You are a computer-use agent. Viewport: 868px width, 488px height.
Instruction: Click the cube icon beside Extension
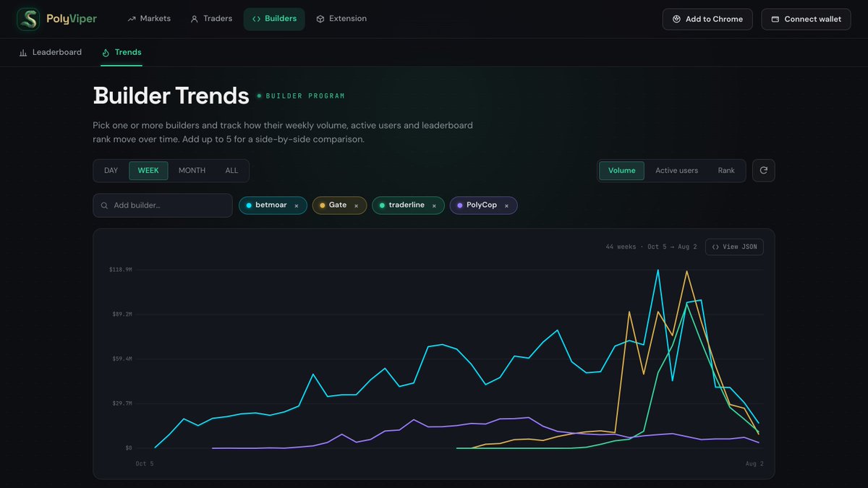click(320, 19)
